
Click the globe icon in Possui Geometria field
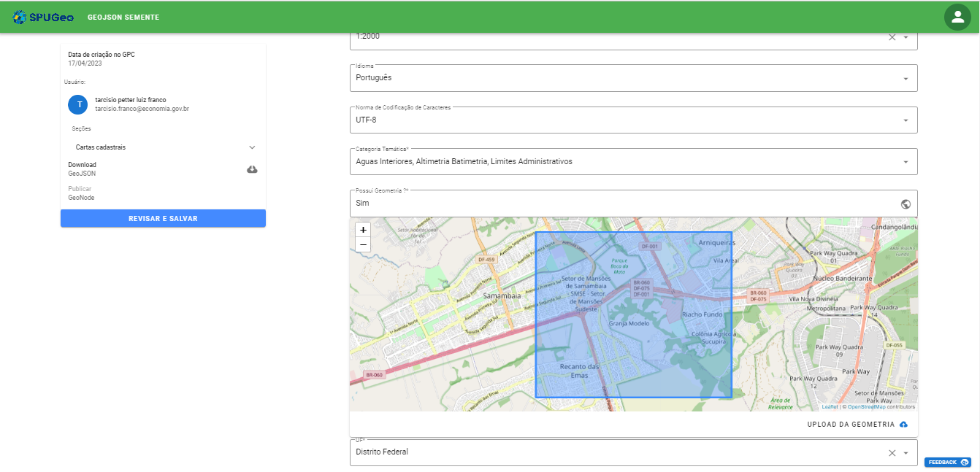tap(906, 204)
